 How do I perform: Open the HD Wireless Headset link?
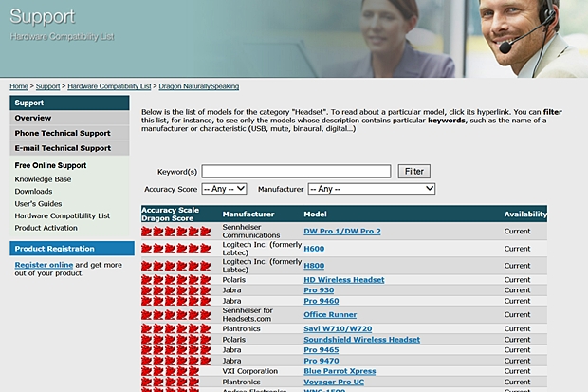344,280
